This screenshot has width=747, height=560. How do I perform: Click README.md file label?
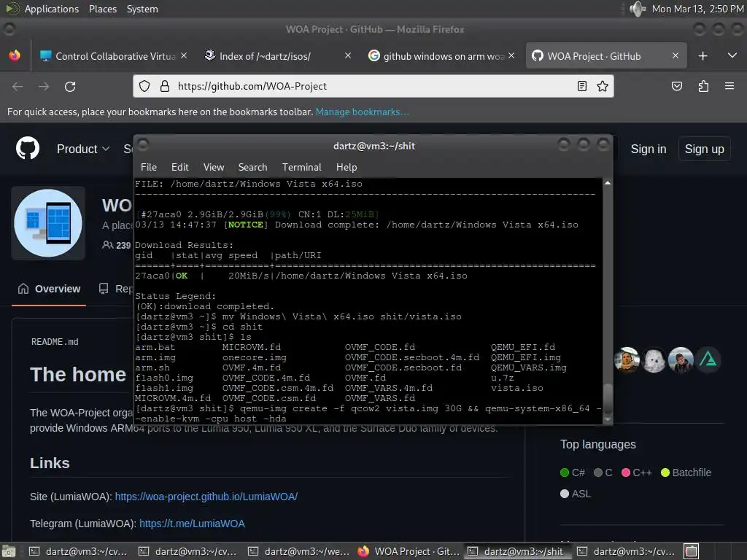pyautogui.click(x=55, y=341)
